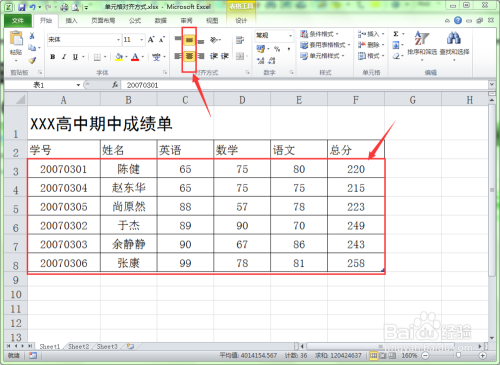
Task: Switch to the Sheet2 sheet tab
Action: (79, 346)
